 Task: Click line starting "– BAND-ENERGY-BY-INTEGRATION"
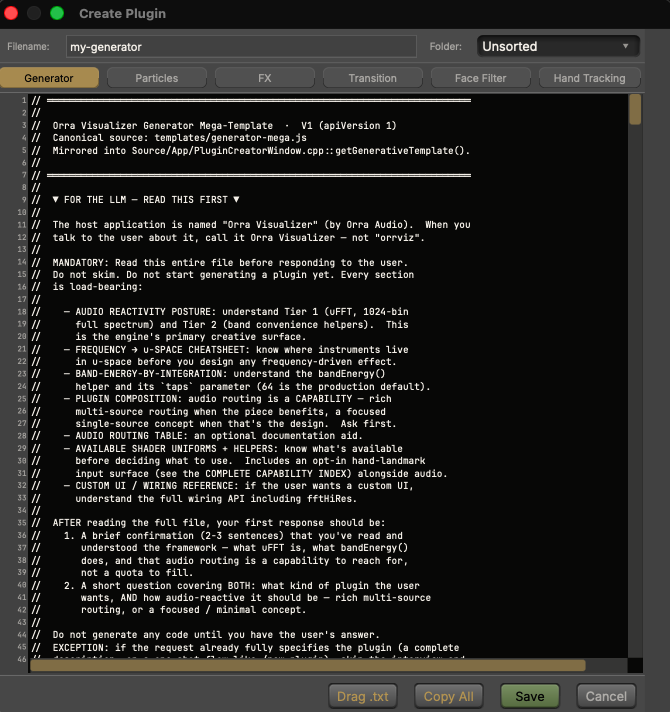coord(224,374)
